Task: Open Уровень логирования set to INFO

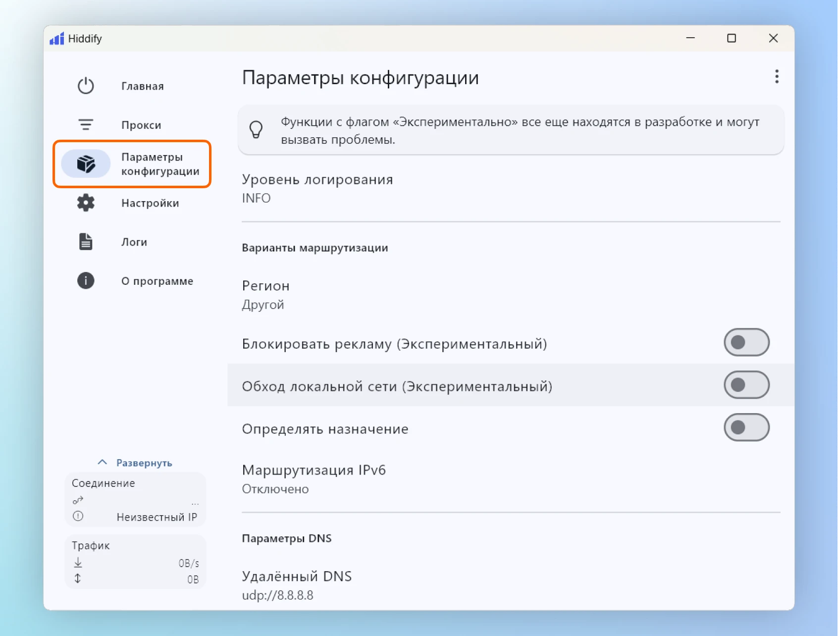Action: coord(317,188)
